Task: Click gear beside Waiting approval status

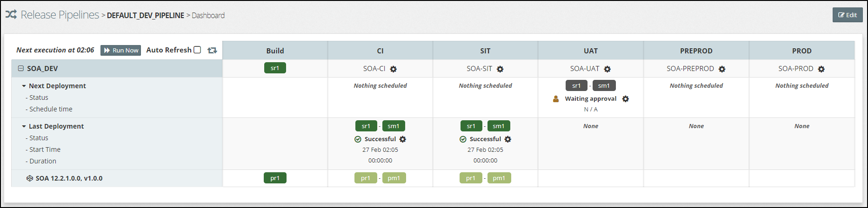Action: pos(625,99)
